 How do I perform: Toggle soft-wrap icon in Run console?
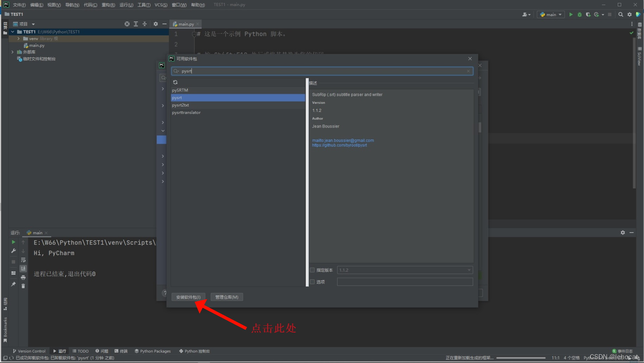[x=23, y=260]
